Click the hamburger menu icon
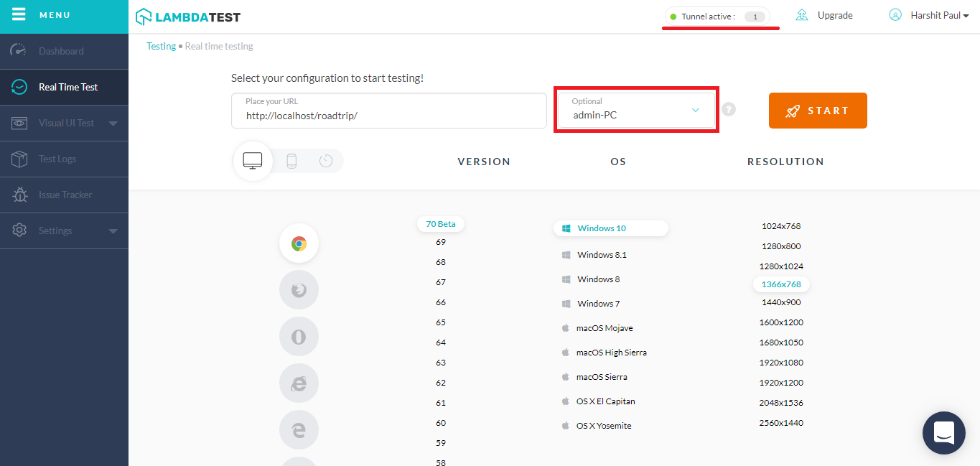 [19, 14]
